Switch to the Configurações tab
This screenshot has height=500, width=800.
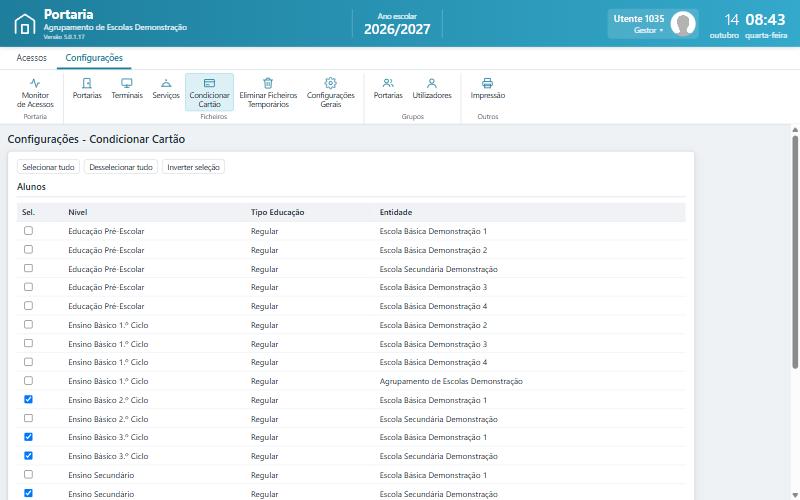click(x=94, y=58)
